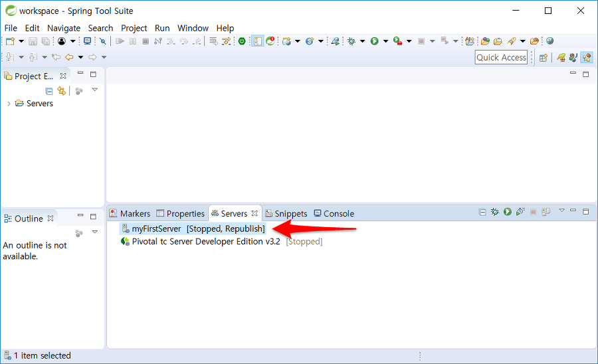Click the Quick Access search field
Image resolution: width=598 pixels, height=364 pixels.
tap(501, 57)
